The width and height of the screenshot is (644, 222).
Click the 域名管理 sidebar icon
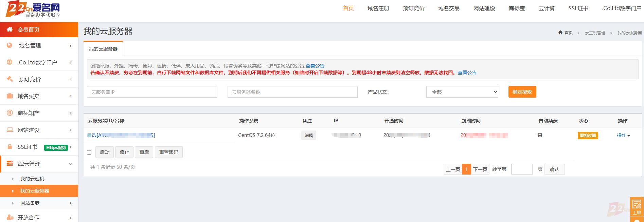(x=10, y=45)
